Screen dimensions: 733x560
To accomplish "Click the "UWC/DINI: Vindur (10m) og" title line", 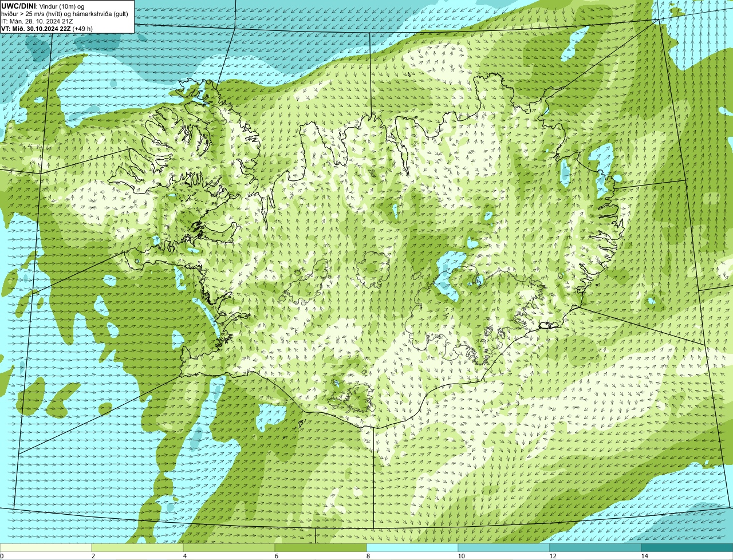I will (x=43, y=6).
